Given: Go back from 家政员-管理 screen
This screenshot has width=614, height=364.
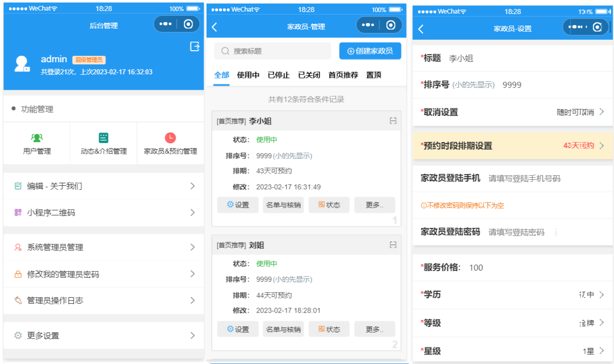Looking at the screenshot, I should [x=214, y=27].
